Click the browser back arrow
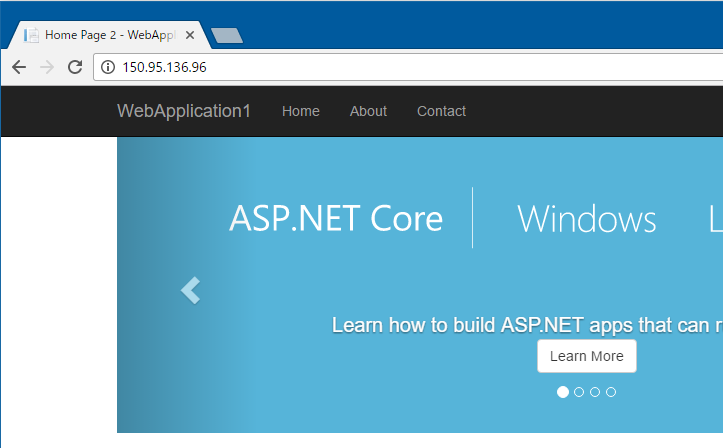 pyautogui.click(x=19, y=67)
